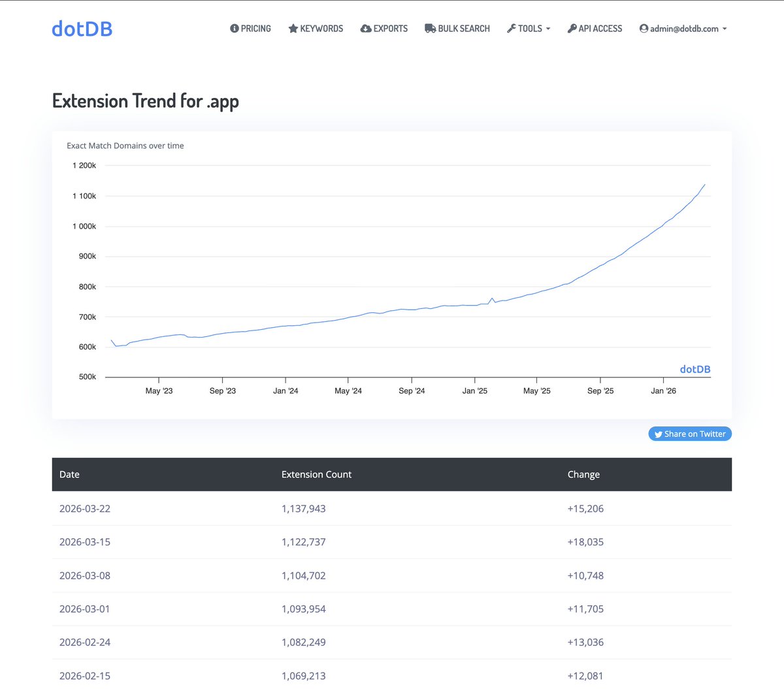Click the 600k y-axis label

click(88, 347)
